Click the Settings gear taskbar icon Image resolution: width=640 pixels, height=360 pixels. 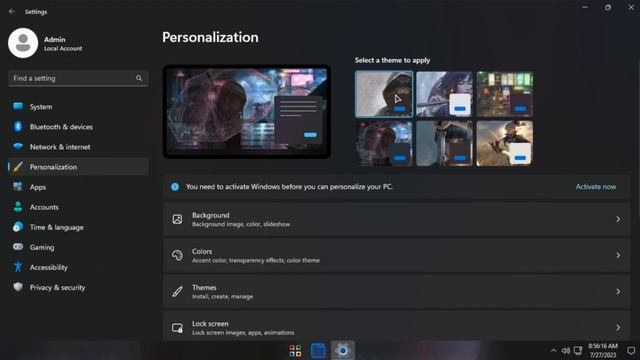click(x=342, y=350)
